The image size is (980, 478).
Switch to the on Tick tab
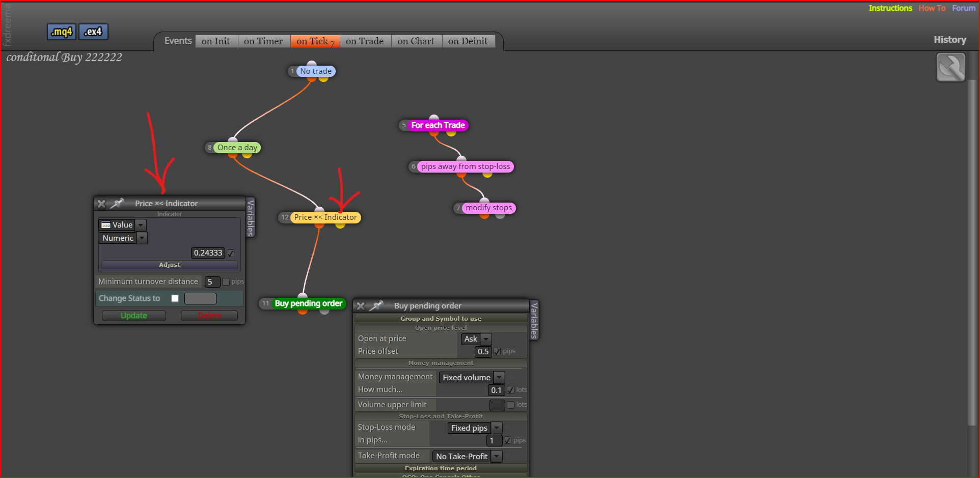coord(315,41)
